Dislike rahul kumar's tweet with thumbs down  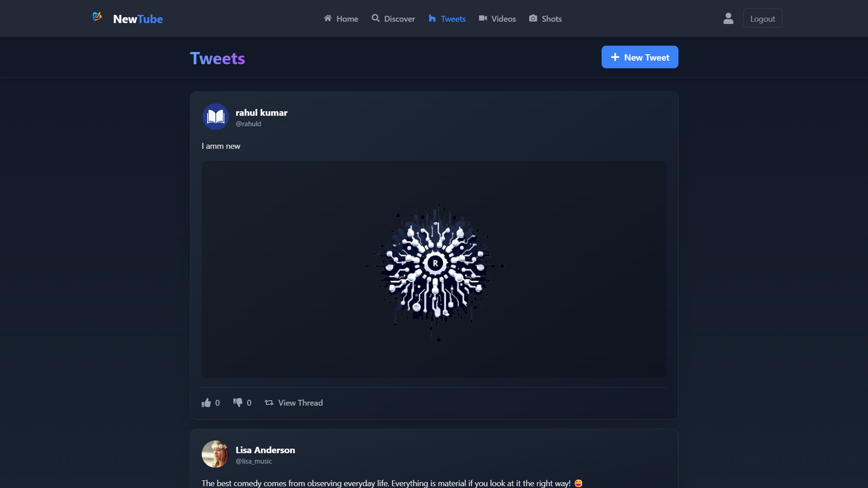click(x=238, y=403)
